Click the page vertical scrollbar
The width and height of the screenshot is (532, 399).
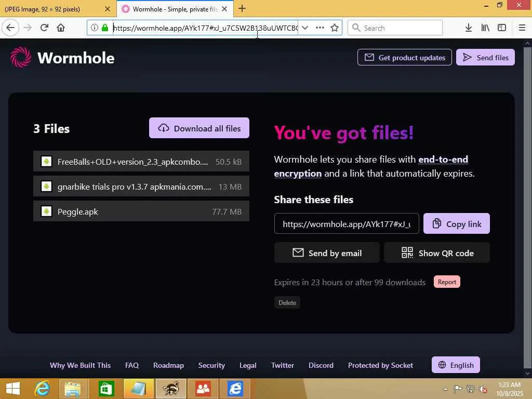[x=528, y=208]
